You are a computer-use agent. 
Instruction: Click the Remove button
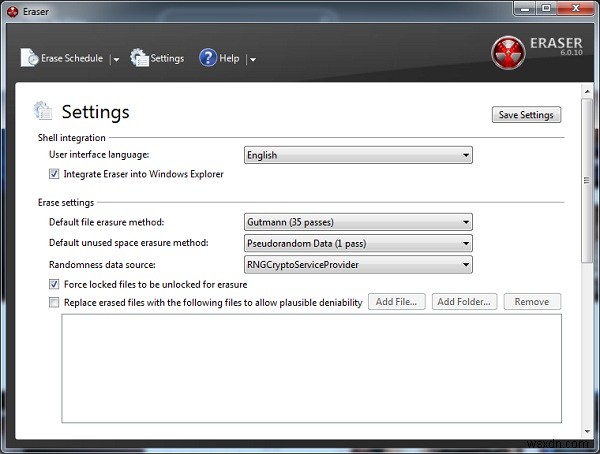[x=532, y=302]
